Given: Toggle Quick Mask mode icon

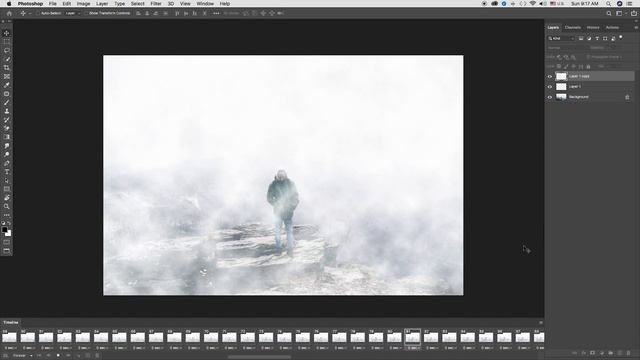Looking at the screenshot, I should [7, 242].
